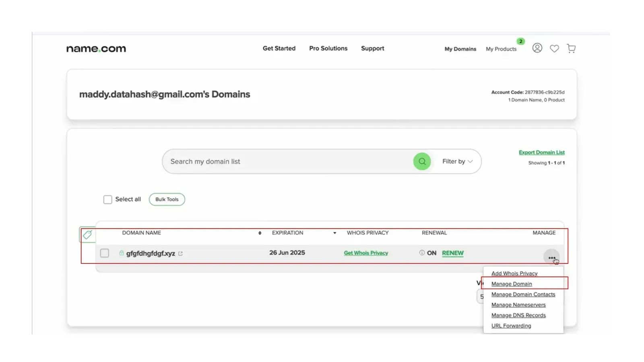644x362 pixels.
Task: Open the shopping cart icon
Action: 571,49
